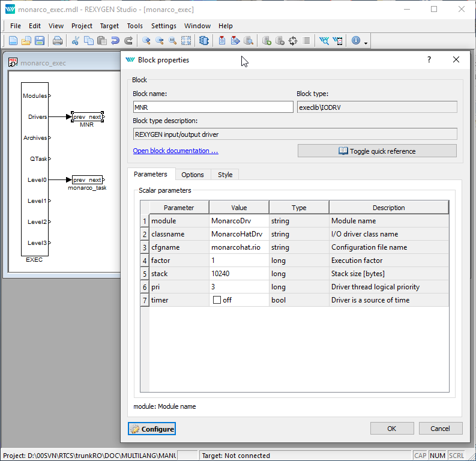
Task: Open the Tools menu
Action: [x=135, y=26]
